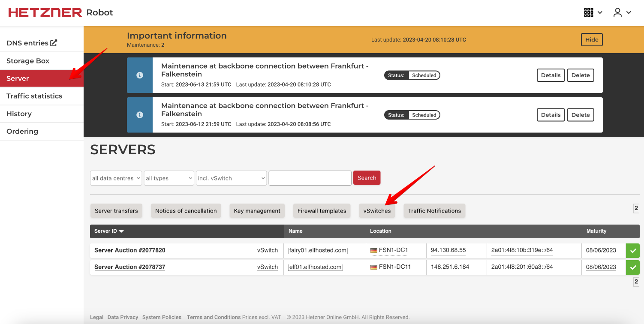Click info icon of second maintenance notice
Image resolution: width=644 pixels, height=324 pixels.
tap(139, 115)
